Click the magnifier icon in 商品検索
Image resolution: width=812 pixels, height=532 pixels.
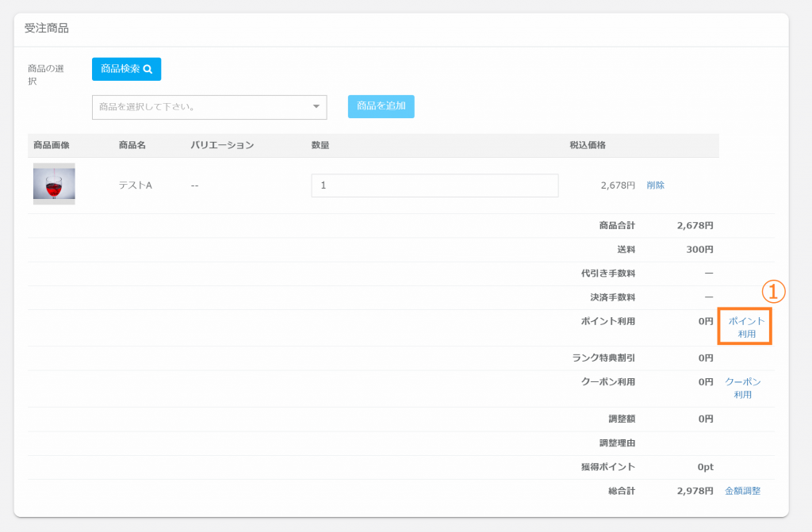coord(147,69)
